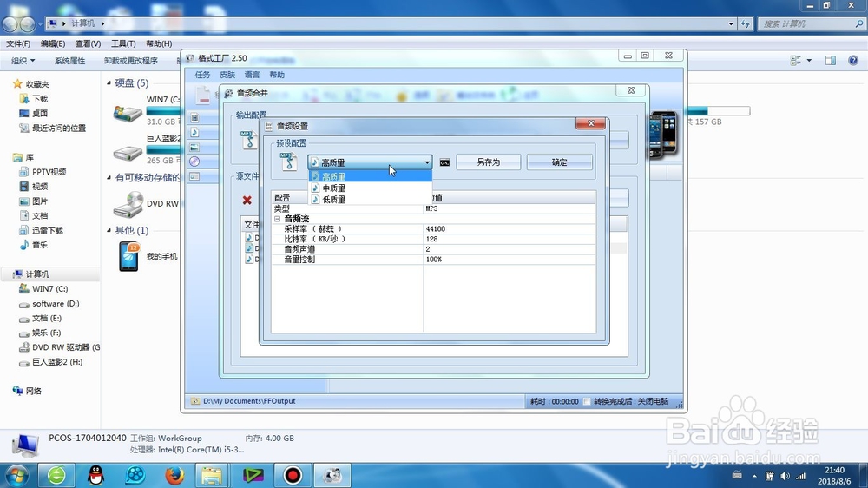868x488 pixels.
Task: Open the video category icon in 格式工厂 sidebar
Action: pos(194,117)
